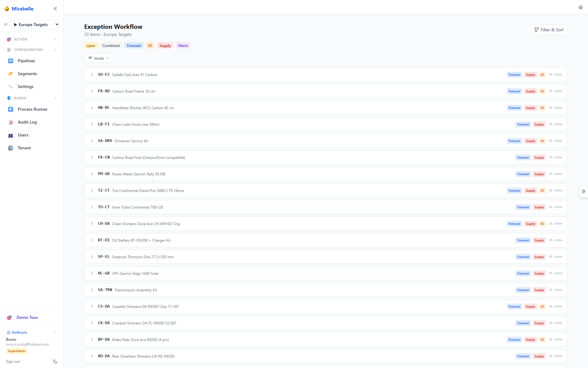This screenshot has height=368, width=588.
Task: Toggle dark mode moon icon
Action: 55,361
